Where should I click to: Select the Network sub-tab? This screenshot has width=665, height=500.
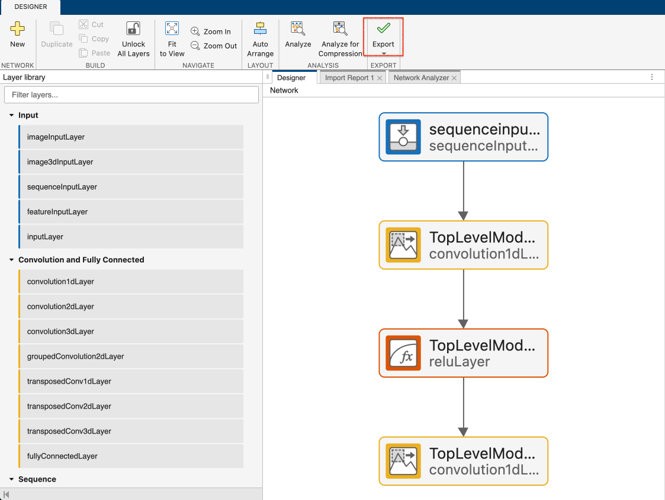coord(284,90)
